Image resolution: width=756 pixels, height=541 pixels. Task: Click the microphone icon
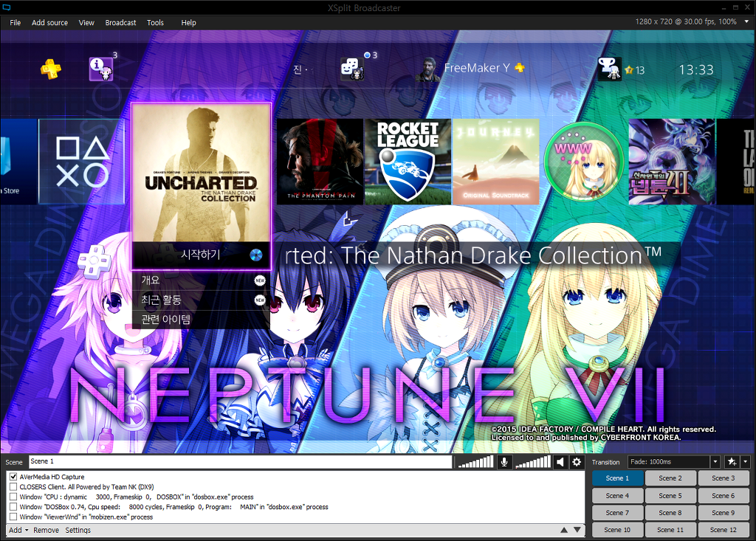[504, 462]
